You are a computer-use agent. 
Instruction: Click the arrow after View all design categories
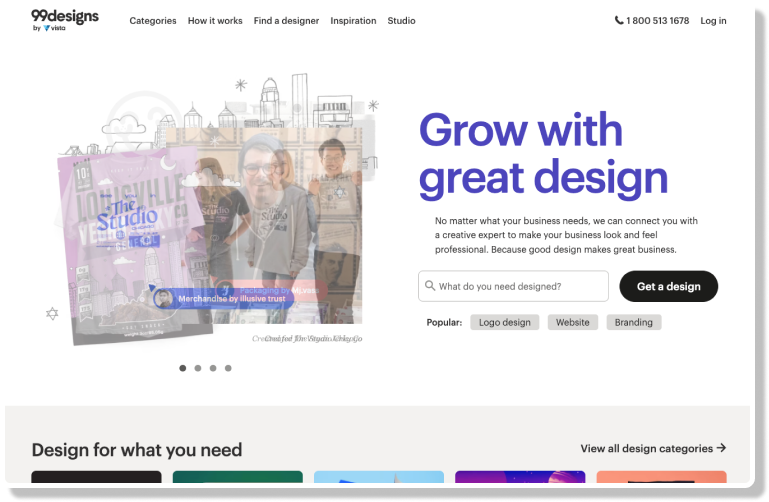tap(721, 449)
